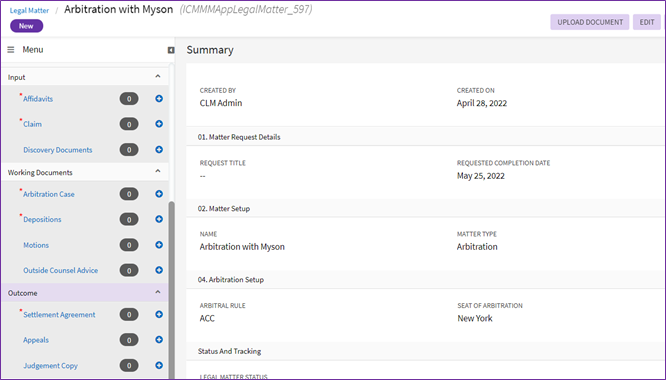Screen dimensions: 666x380
Task: Add a document to Judgement Copy
Action: (x=159, y=365)
